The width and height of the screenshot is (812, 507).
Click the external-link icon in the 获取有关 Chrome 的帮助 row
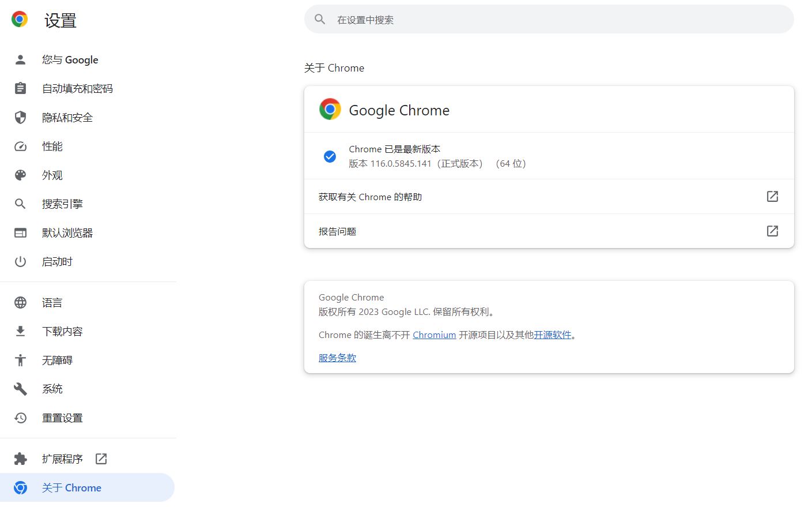772,196
